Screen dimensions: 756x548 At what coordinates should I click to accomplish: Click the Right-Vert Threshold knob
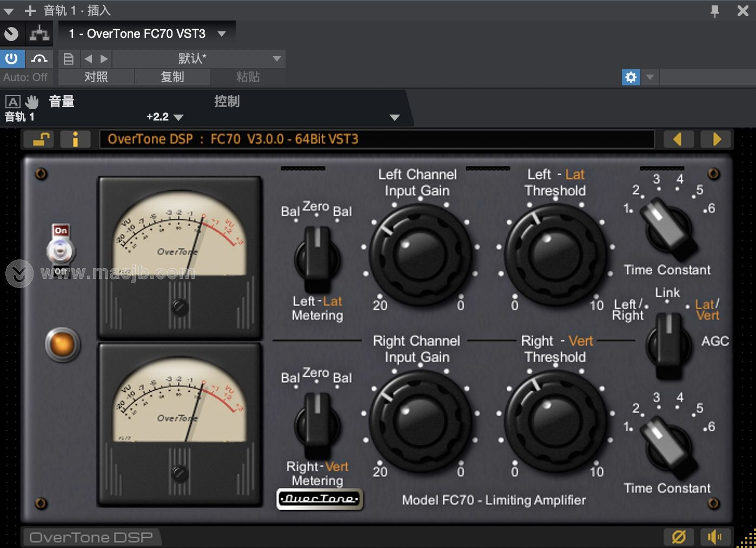click(x=555, y=420)
